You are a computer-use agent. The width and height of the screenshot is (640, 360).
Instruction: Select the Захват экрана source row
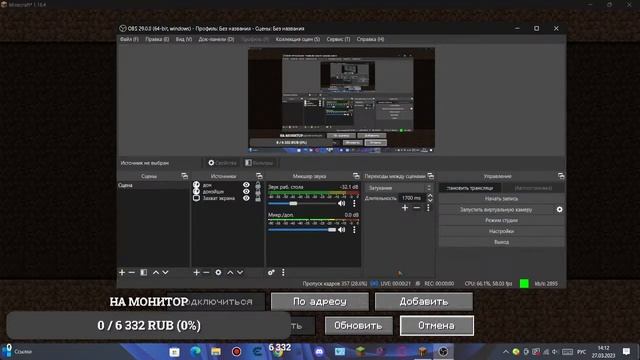(x=227, y=198)
